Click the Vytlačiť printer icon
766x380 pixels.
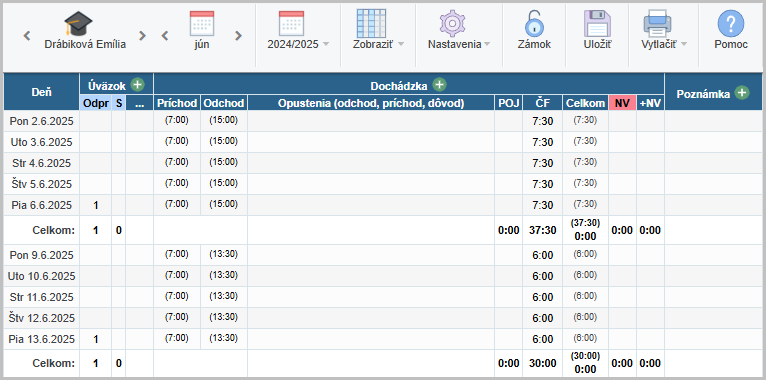click(658, 23)
